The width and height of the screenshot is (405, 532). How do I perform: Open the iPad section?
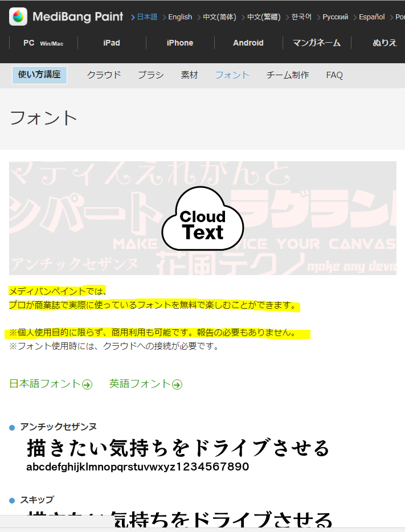click(112, 43)
